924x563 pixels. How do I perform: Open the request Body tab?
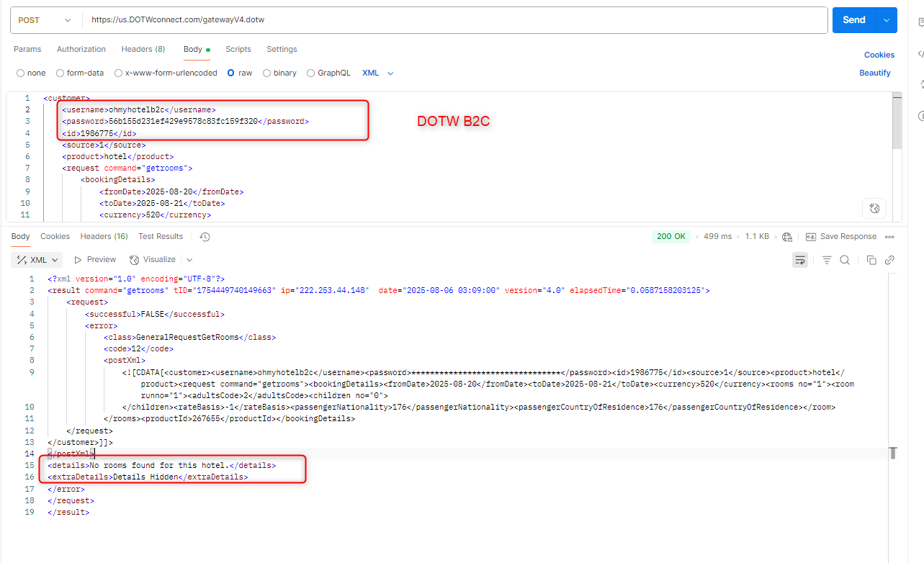click(x=197, y=49)
